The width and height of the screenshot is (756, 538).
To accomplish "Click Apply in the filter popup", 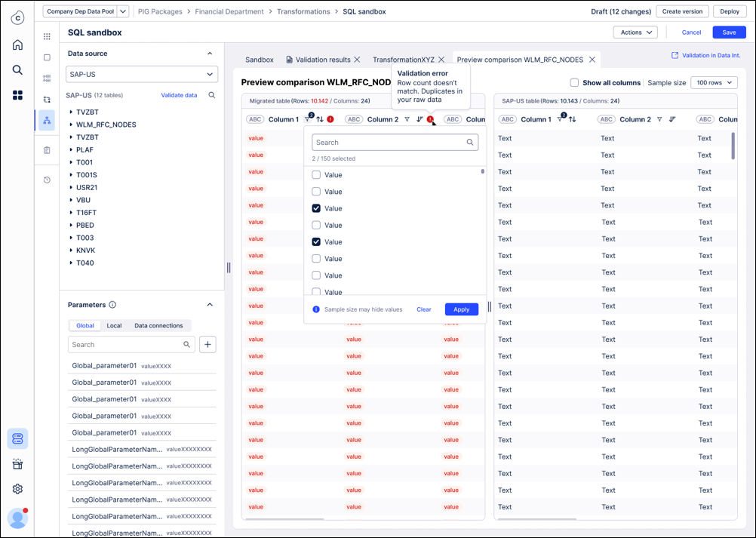I will click(x=461, y=309).
